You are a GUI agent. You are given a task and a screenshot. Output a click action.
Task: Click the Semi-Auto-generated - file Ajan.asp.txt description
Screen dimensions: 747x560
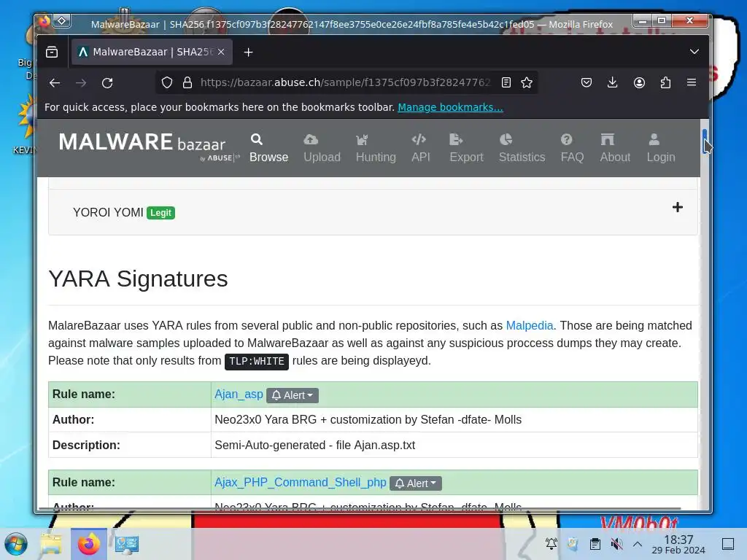pos(315,446)
